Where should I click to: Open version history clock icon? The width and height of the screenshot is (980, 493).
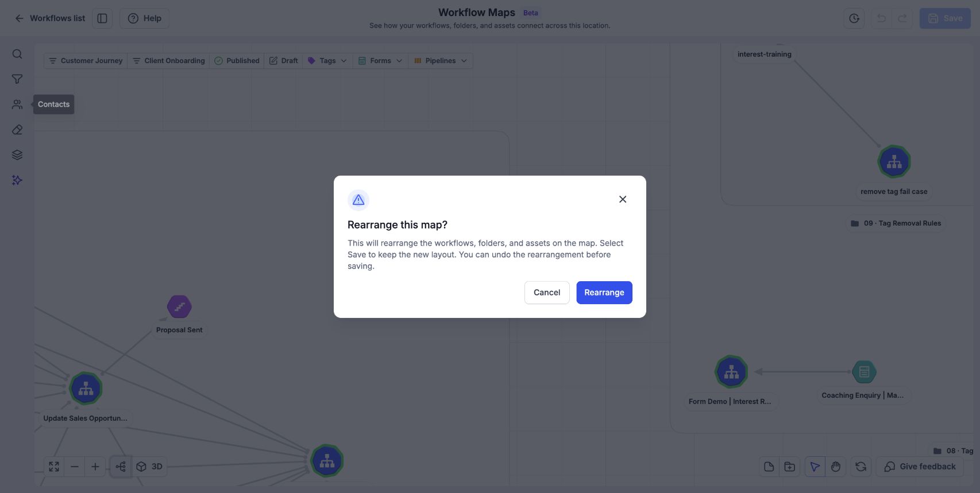[854, 18]
